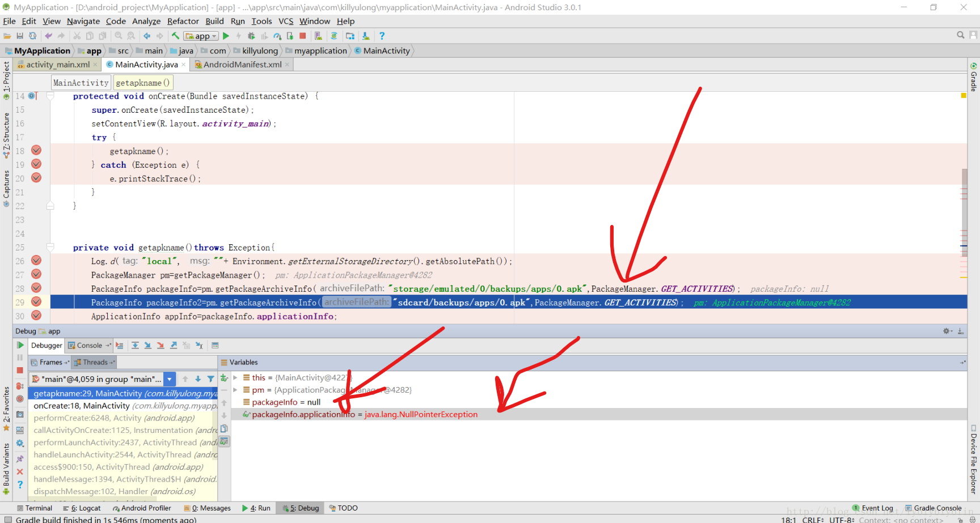Click Attach debugger to Android process icon

point(290,36)
